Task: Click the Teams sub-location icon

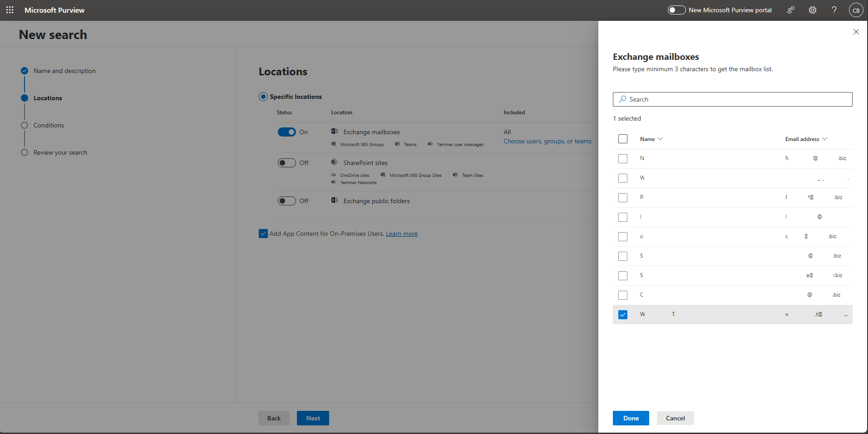Action: tap(398, 144)
